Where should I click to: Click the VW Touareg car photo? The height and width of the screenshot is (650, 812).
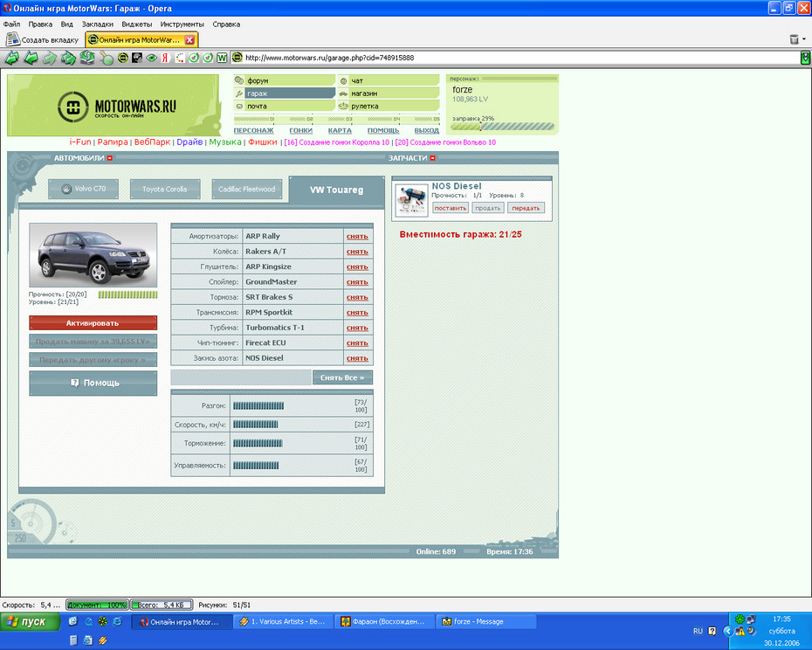(93, 255)
